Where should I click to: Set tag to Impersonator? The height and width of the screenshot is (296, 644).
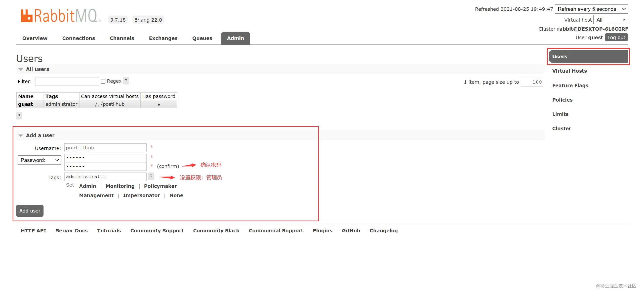(141, 195)
